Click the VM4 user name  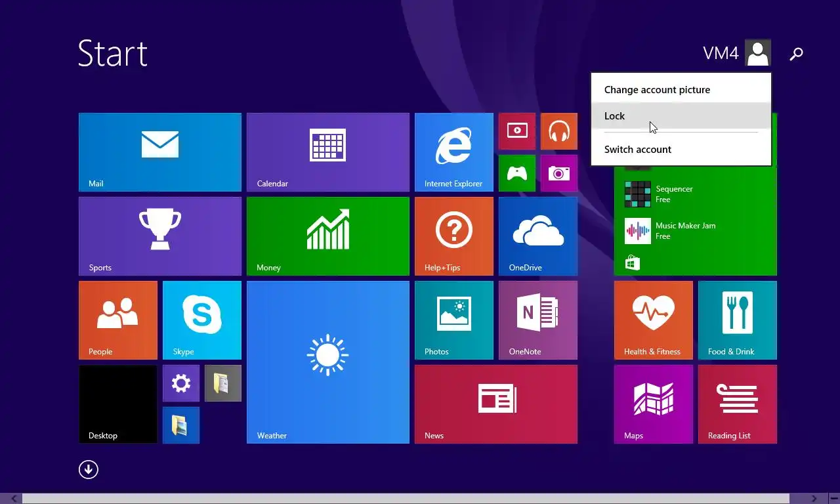point(721,53)
